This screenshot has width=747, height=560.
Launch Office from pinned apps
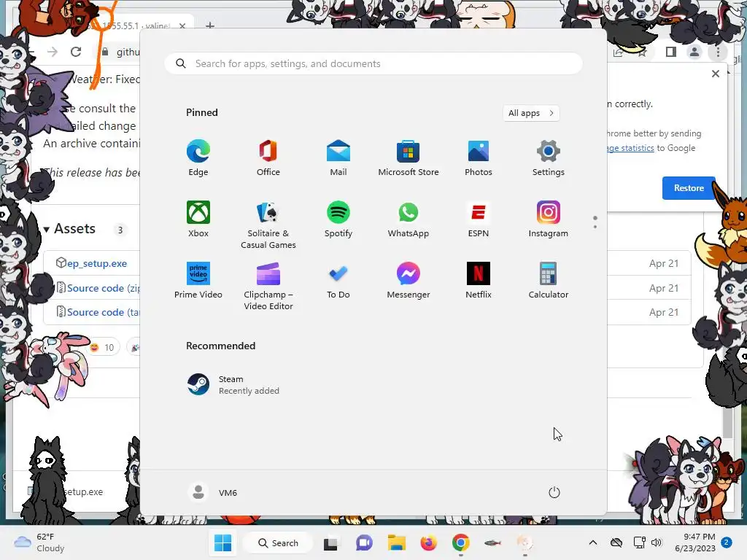point(268,158)
